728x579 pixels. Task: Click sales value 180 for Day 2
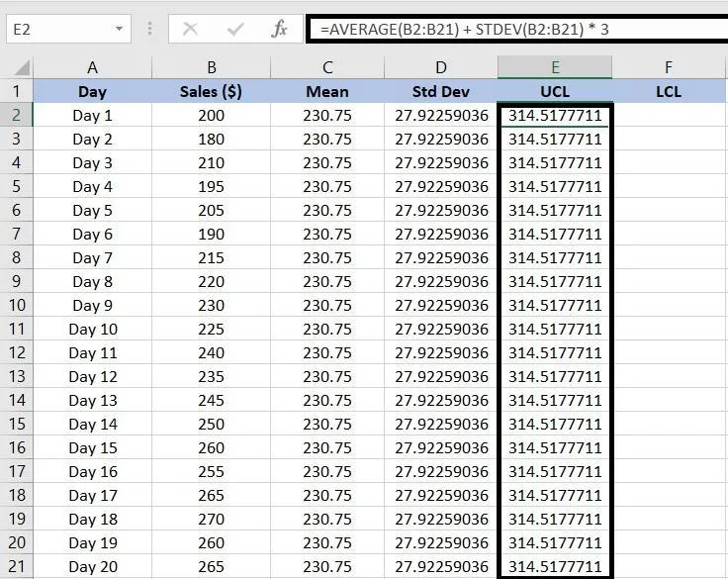[212, 139]
